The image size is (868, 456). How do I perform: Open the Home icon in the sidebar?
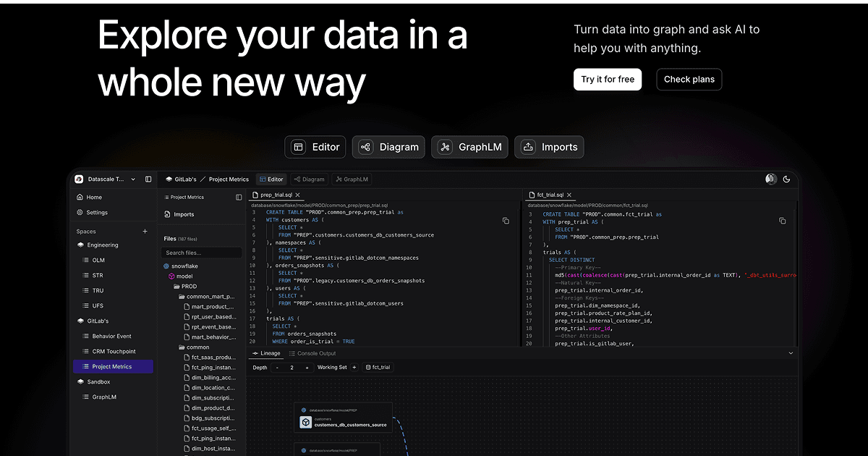[x=80, y=197]
